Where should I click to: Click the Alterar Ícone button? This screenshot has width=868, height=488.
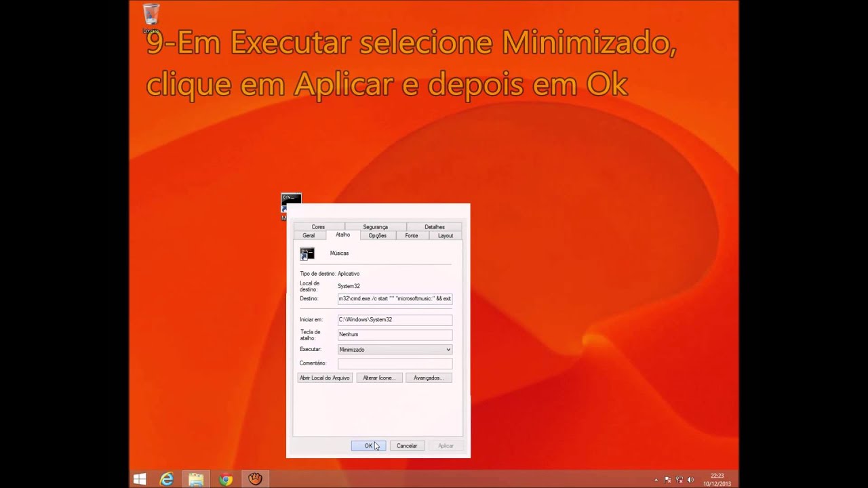tap(378, 378)
